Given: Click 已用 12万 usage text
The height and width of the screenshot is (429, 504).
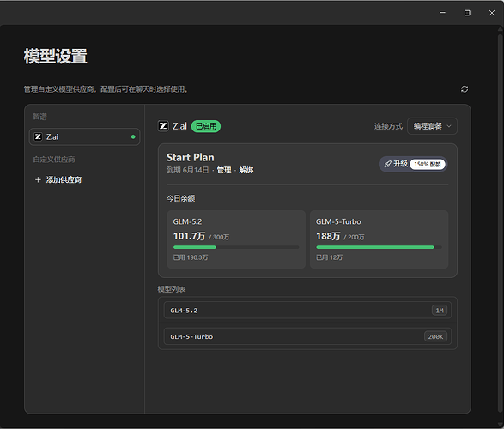Looking at the screenshot, I should [329, 257].
